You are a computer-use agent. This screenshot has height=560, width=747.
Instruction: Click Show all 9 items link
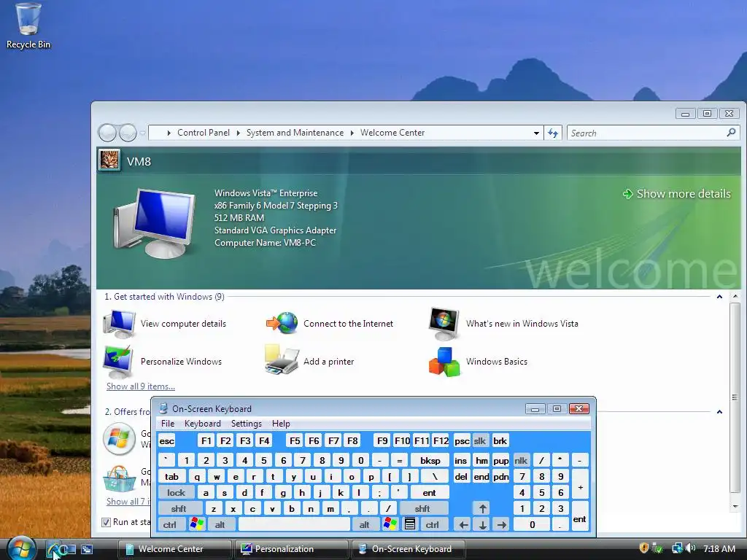coord(141,386)
